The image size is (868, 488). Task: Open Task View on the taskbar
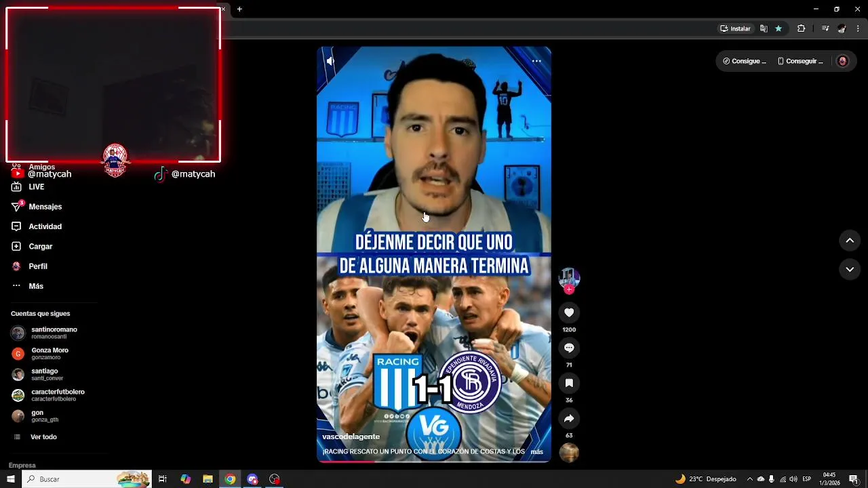[163, 479]
